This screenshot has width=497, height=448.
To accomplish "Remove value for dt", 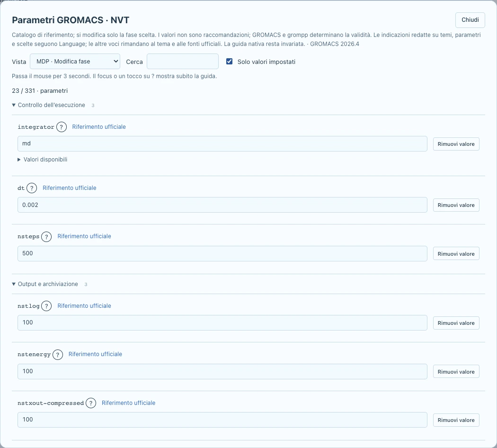I will click(x=456, y=205).
